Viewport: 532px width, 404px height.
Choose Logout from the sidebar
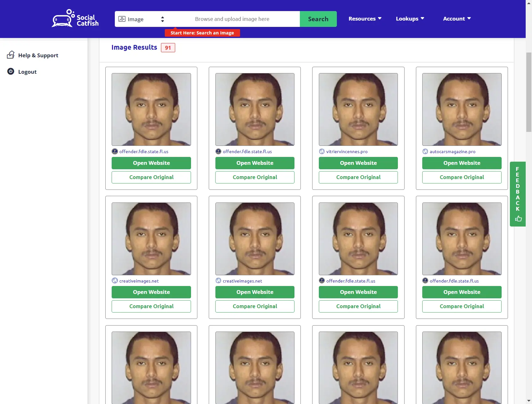point(27,72)
